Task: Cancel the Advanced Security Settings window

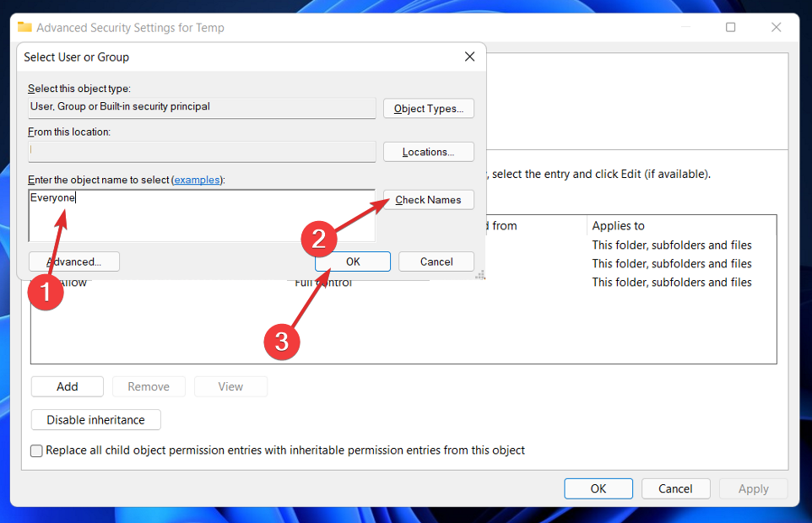Action: tap(675, 489)
